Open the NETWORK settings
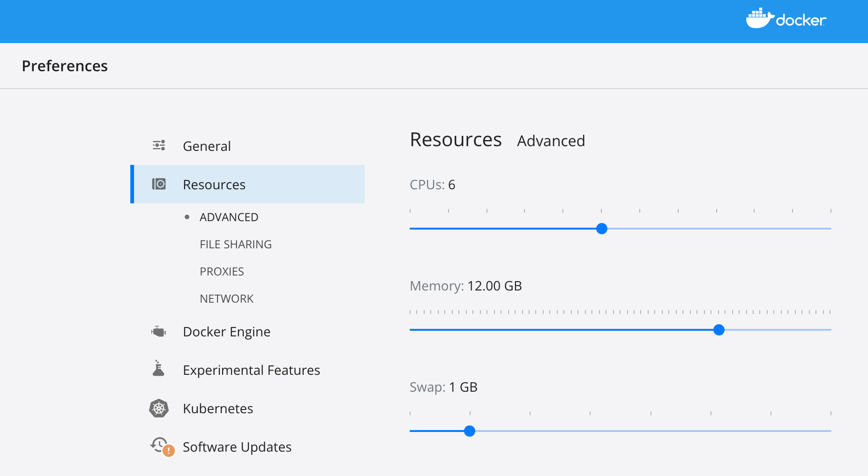Viewport: 868px width, 476px height. pos(226,299)
